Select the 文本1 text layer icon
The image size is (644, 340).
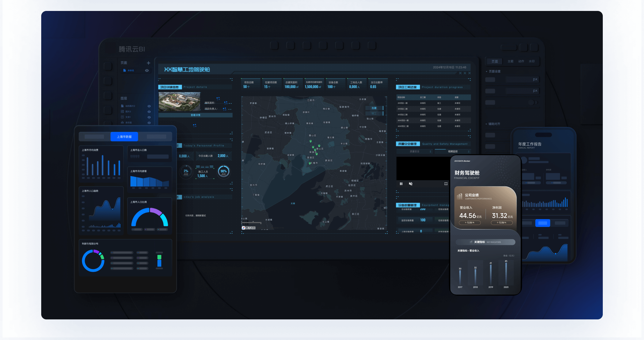coord(122,117)
